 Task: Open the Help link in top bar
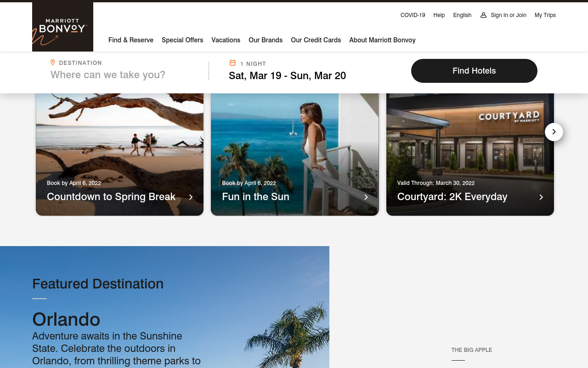click(x=439, y=15)
